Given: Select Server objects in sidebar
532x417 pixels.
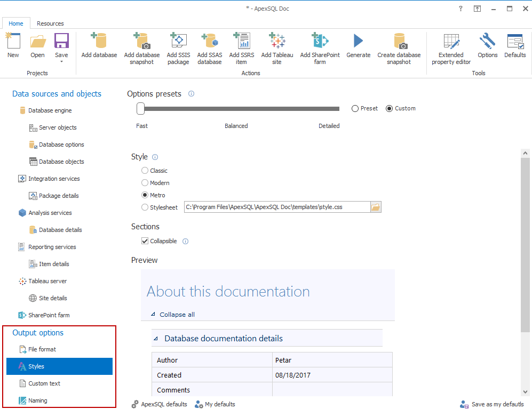Looking at the screenshot, I should point(53,127).
